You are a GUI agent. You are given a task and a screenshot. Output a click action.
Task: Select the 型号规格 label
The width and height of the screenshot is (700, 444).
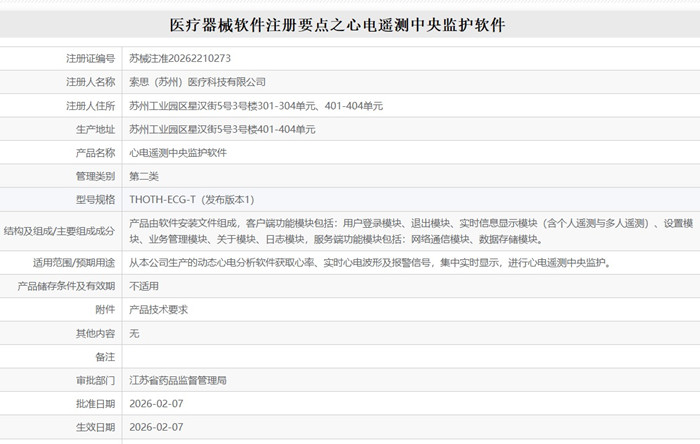(x=96, y=199)
